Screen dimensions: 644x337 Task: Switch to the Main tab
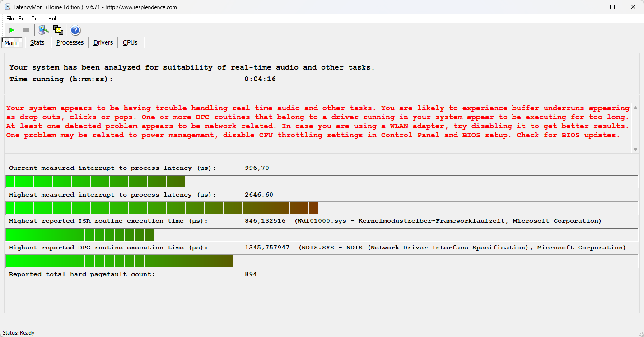coord(10,43)
